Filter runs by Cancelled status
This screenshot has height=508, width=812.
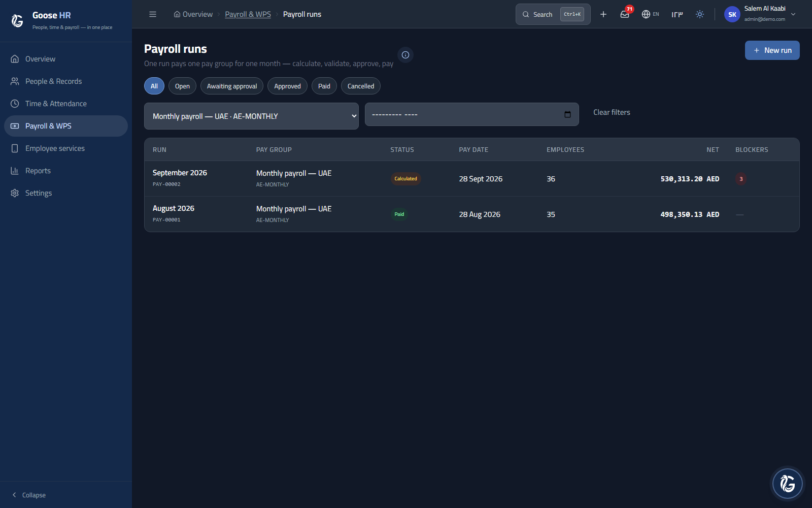361,86
